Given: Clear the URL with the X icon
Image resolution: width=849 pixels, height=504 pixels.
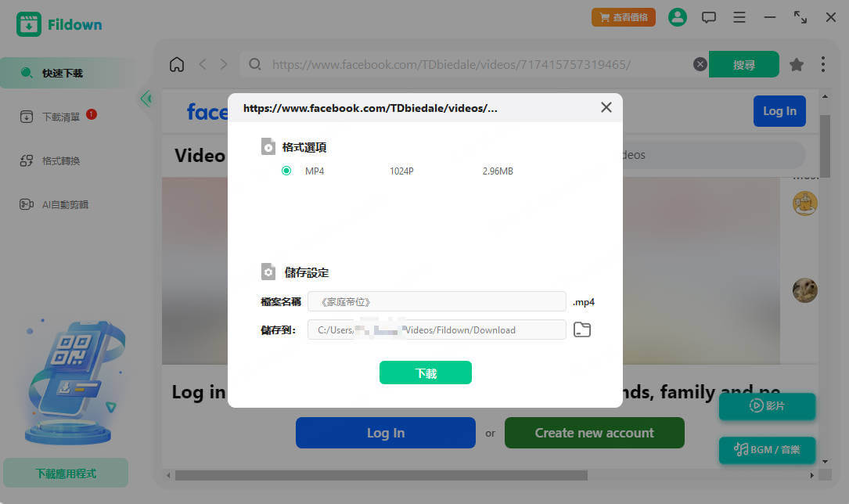Looking at the screenshot, I should coord(700,64).
